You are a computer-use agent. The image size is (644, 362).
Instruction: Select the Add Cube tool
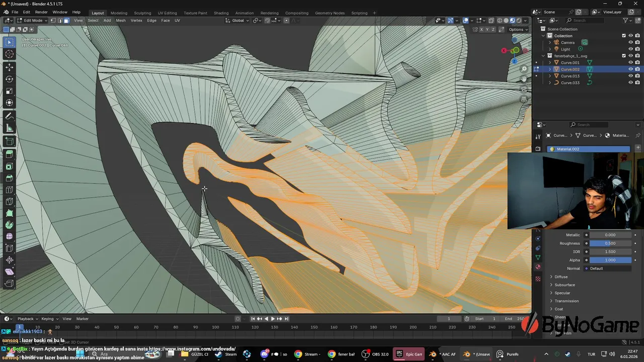click(9, 141)
